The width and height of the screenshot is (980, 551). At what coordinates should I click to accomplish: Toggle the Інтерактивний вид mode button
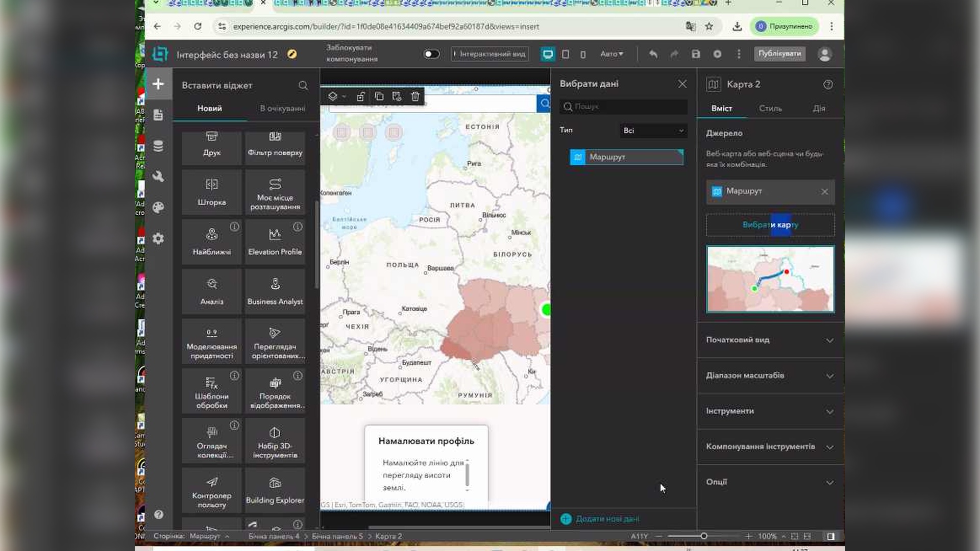(x=489, y=54)
